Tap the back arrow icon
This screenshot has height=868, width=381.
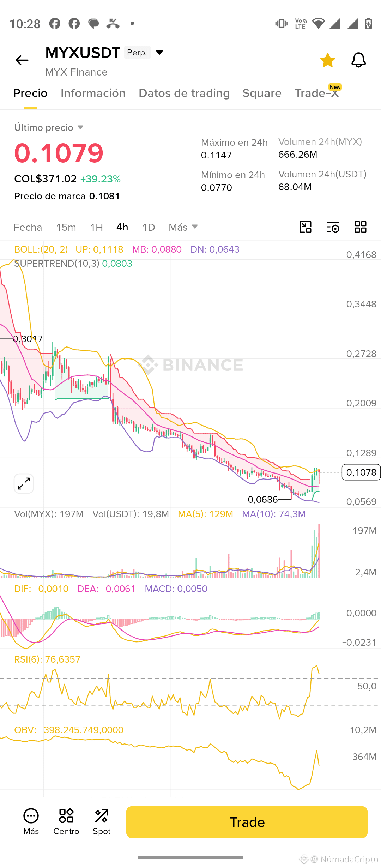[22, 60]
